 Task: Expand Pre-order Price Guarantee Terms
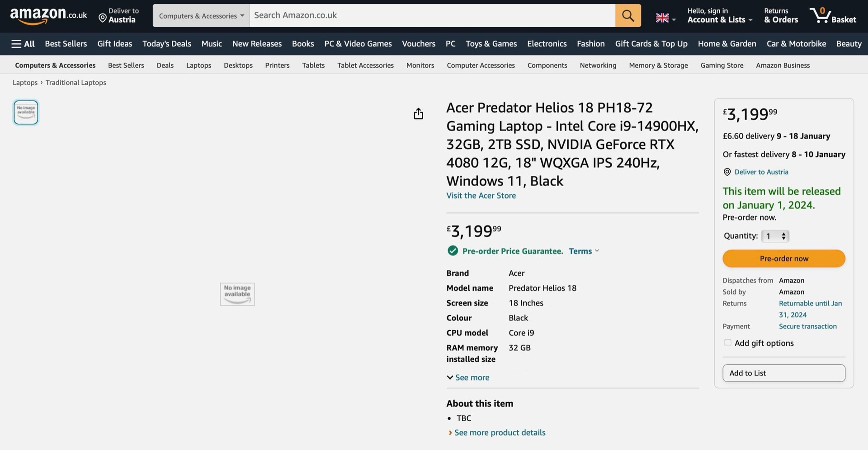(x=584, y=251)
